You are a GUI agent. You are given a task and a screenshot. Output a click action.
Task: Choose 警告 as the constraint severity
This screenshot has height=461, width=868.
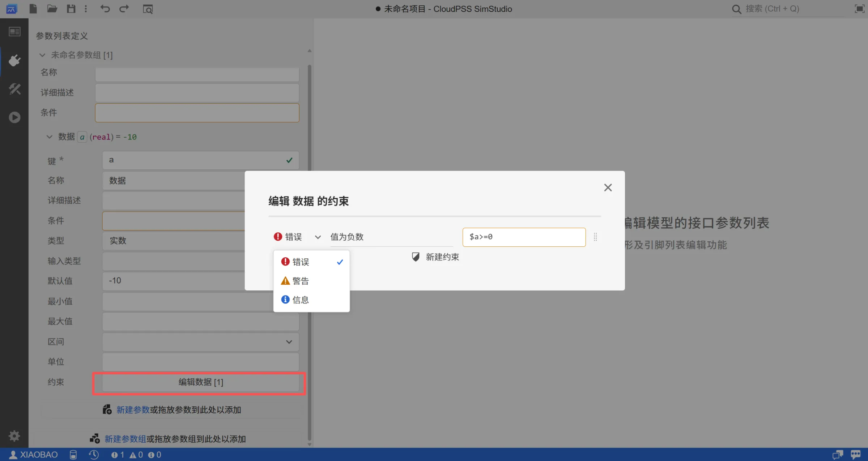(301, 281)
